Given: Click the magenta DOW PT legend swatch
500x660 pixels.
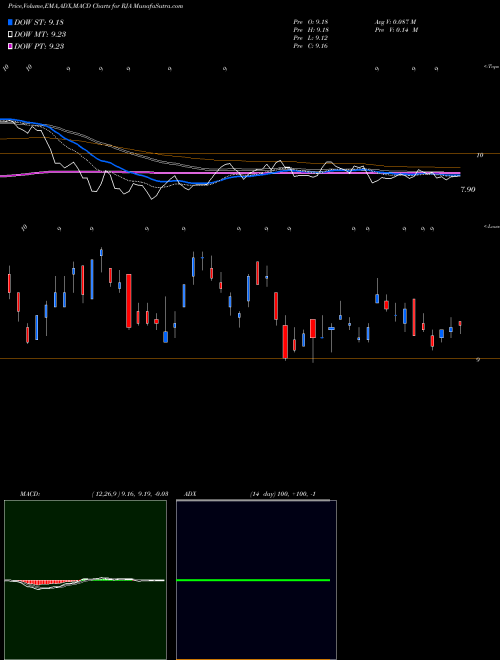Looking at the screenshot, I should coord(10,46).
